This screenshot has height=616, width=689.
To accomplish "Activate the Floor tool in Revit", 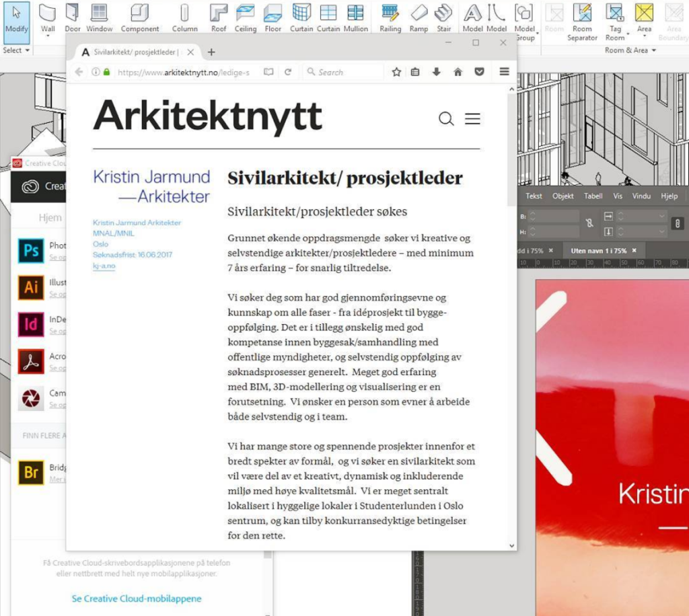I will (x=273, y=18).
